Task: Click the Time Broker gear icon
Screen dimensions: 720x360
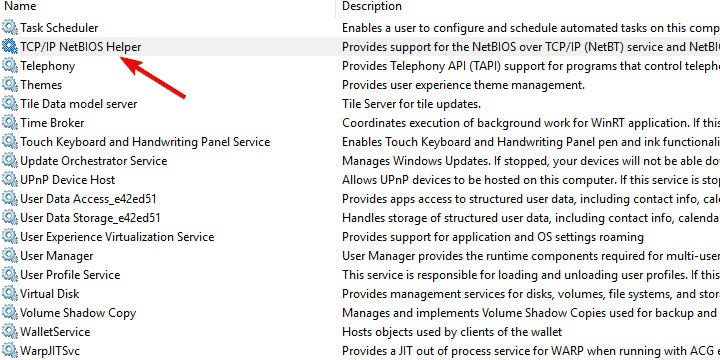Action: pyautogui.click(x=9, y=123)
